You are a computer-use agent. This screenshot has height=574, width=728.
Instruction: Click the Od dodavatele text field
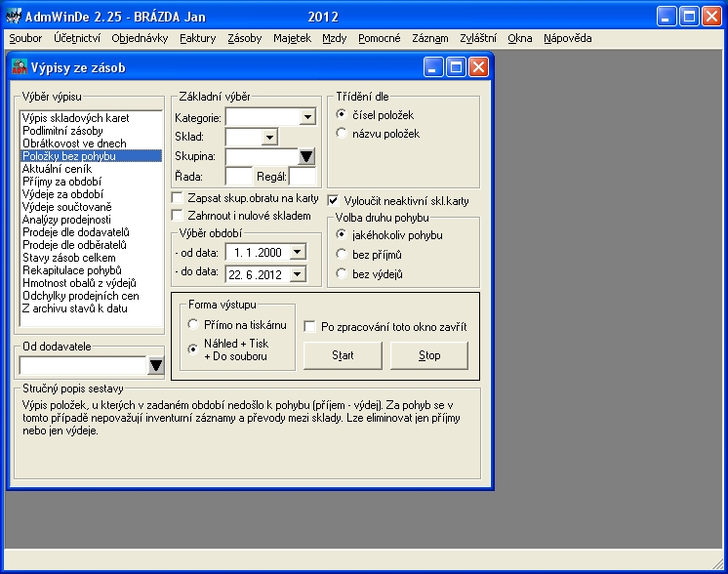(x=83, y=365)
